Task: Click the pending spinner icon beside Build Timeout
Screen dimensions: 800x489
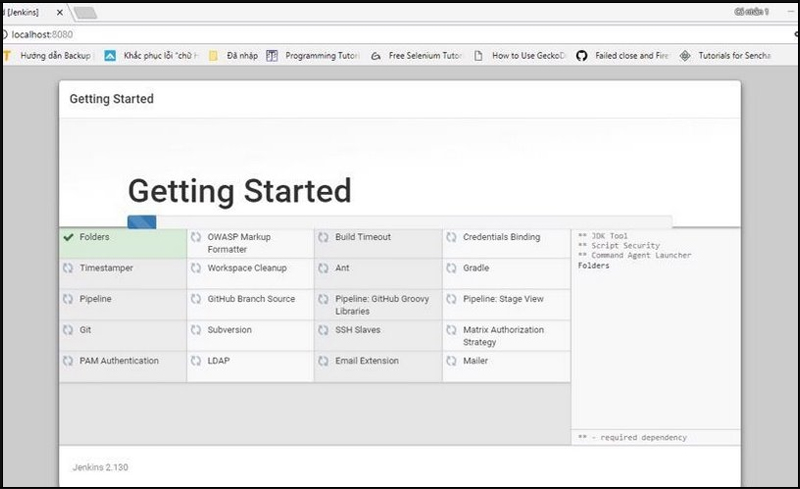Action: pyautogui.click(x=323, y=237)
